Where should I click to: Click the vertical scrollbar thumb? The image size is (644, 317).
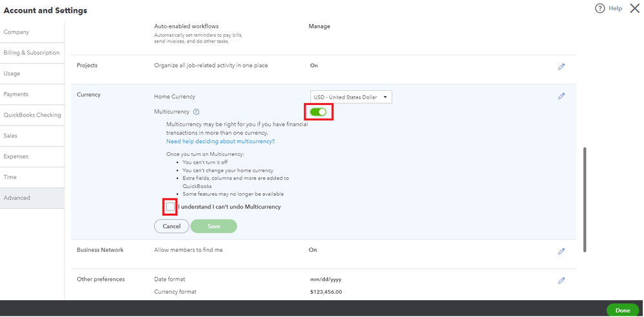click(x=585, y=199)
